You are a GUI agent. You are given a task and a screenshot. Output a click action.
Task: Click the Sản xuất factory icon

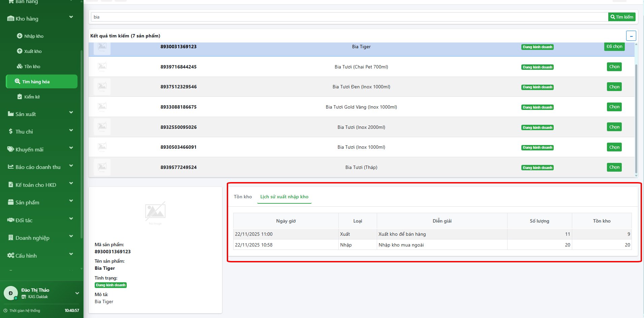click(x=11, y=114)
